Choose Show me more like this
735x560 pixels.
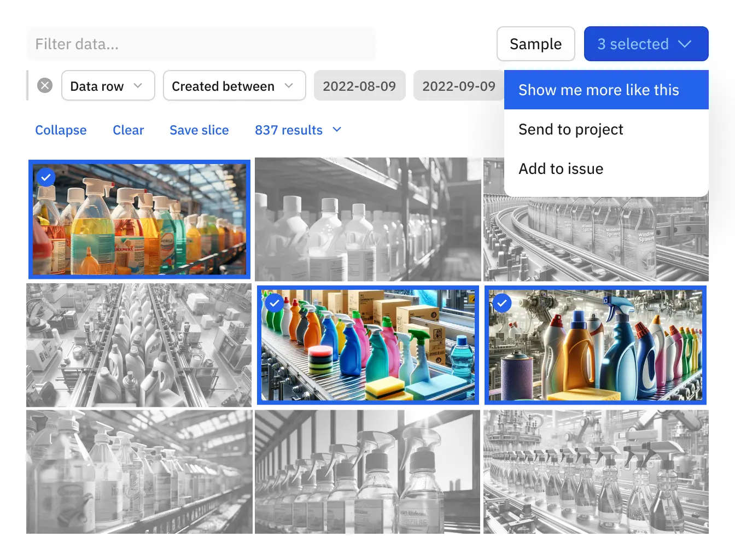pos(599,90)
